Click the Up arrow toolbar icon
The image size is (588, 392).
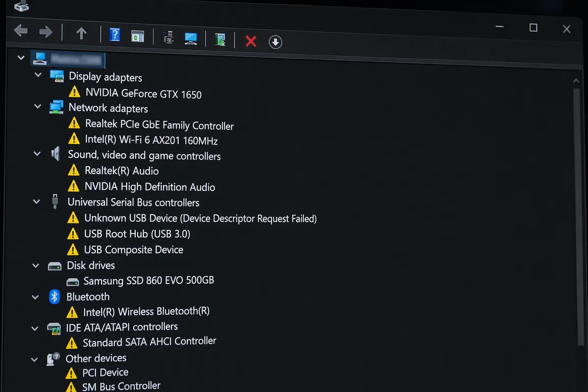coord(81,34)
